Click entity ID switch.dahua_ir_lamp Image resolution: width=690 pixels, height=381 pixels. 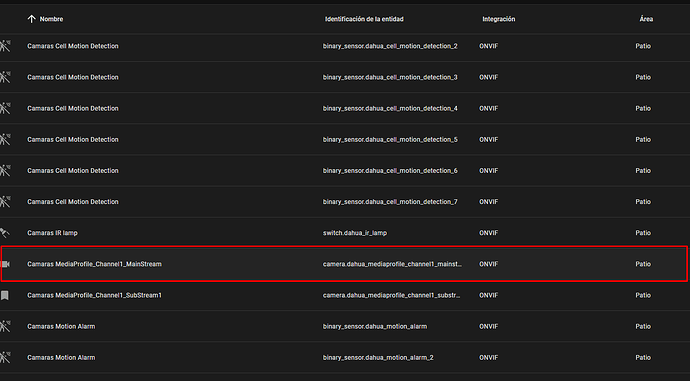pyautogui.click(x=355, y=233)
